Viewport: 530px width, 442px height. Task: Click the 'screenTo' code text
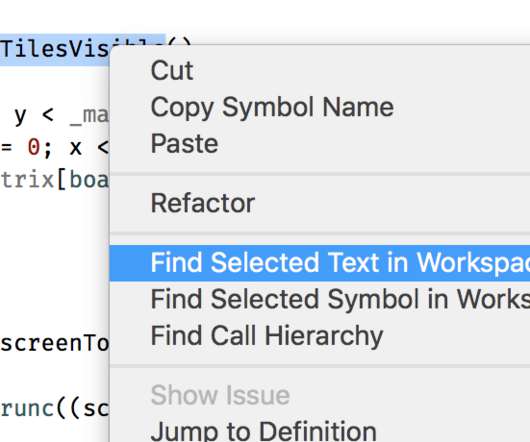click(x=54, y=344)
